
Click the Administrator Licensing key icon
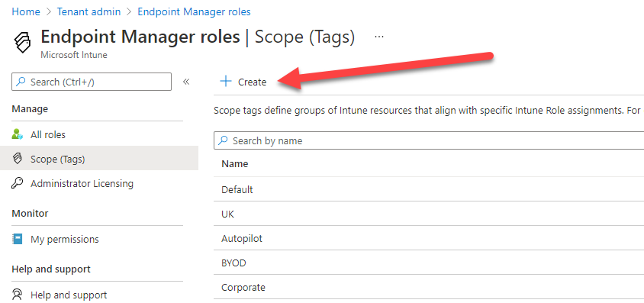[x=18, y=183]
